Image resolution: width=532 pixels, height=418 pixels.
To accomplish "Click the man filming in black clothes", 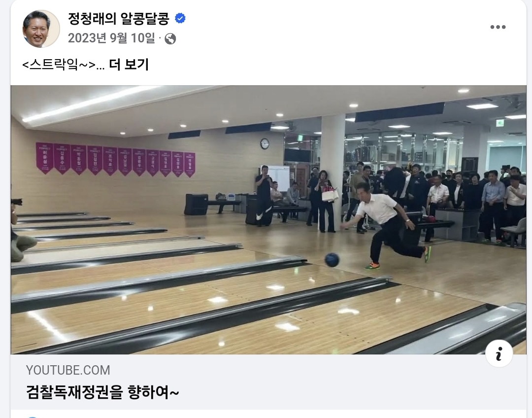I will coord(264,195).
